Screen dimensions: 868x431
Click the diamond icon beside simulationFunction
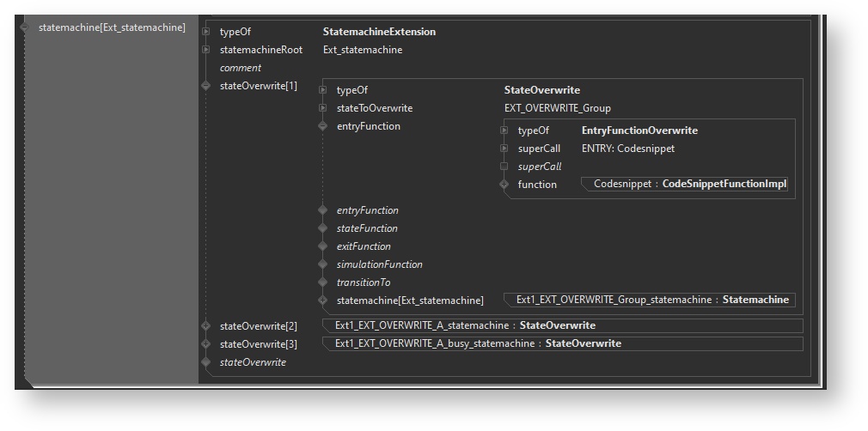(x=323, y=264)
